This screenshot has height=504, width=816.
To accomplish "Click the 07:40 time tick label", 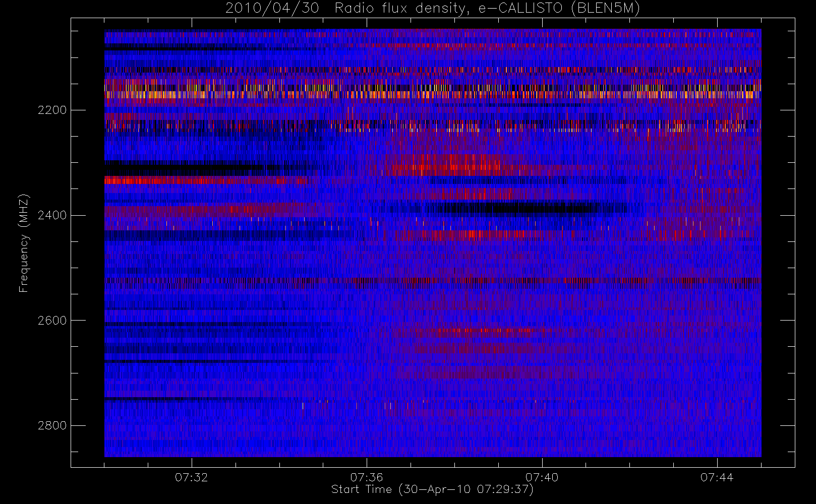I will coord(542,477).
